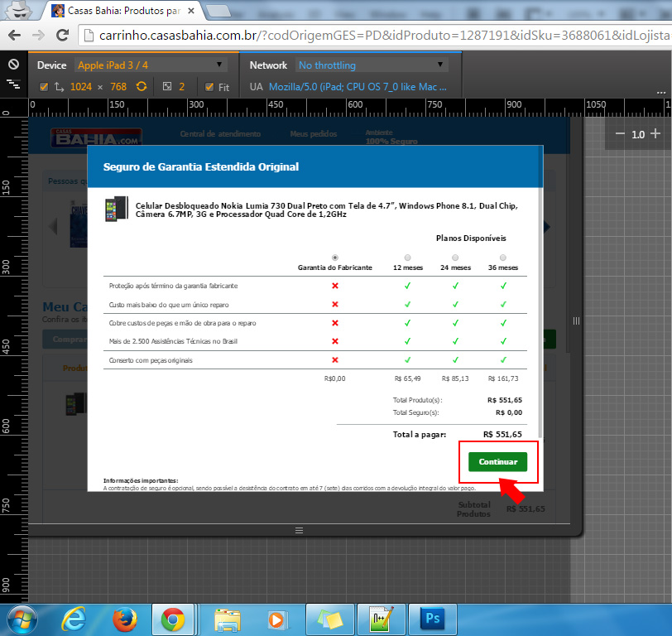The height and width of the screenshot is (636, 672).
Task: Uncheck the screen resolution emulation checkbox
Action: (x=44, y=87)
